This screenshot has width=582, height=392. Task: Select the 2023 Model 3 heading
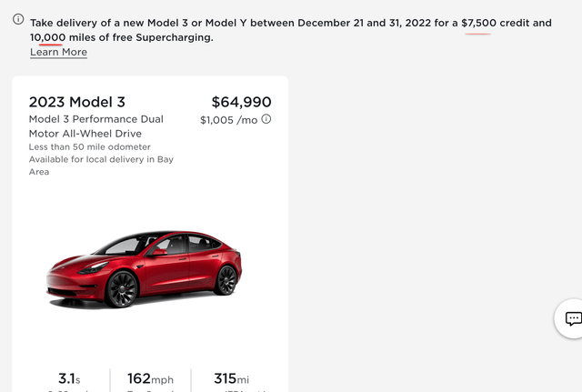pyautogui.click(x=75, y=102)
